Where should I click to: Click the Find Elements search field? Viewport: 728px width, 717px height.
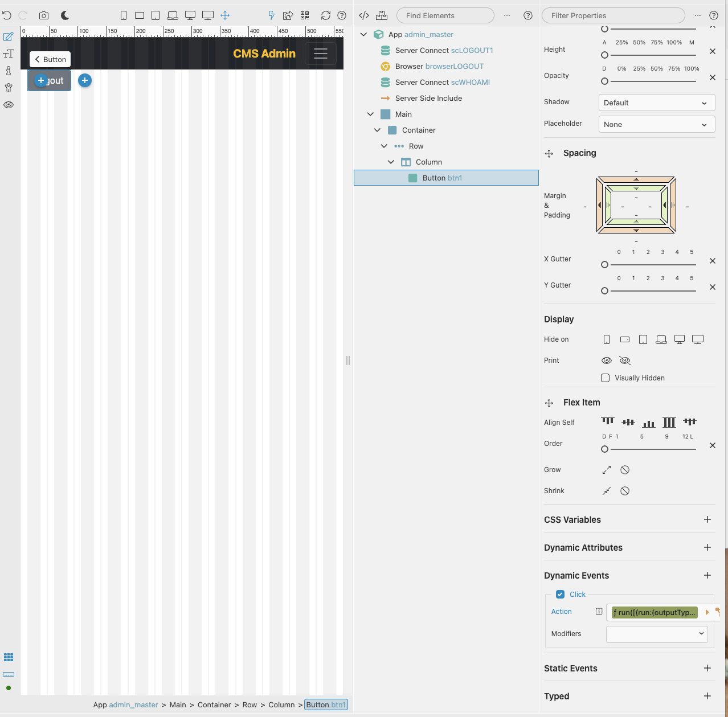(445, 15)
